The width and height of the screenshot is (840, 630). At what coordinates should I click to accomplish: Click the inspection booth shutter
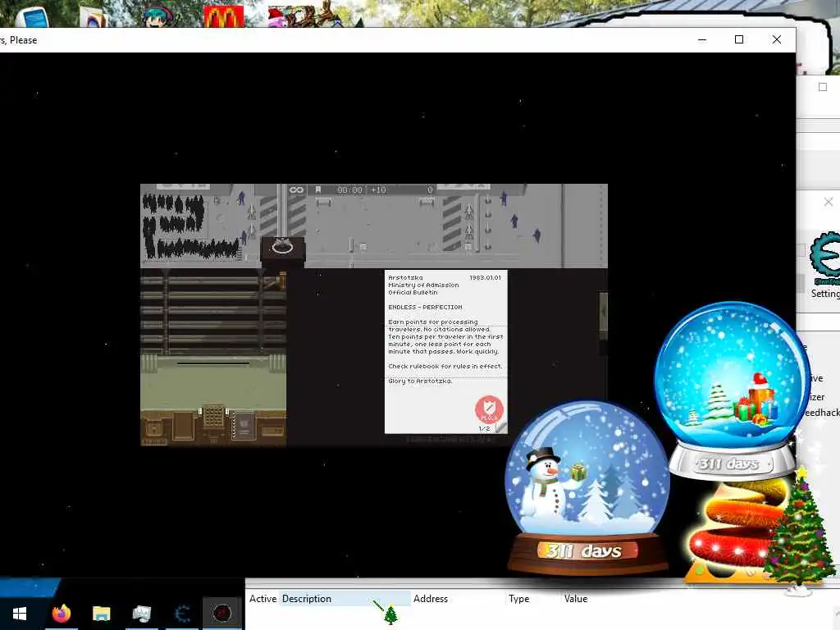click(213, 313)
